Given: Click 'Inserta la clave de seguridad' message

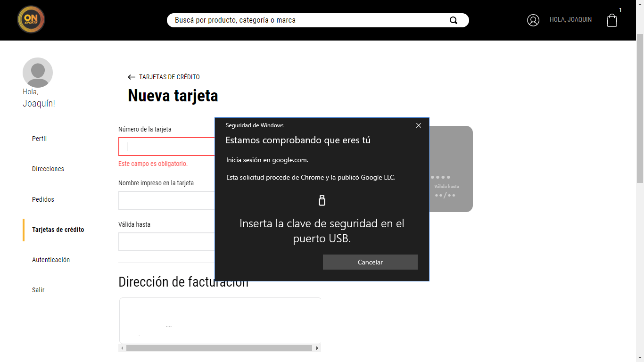Looking at the screenshot, I should point(322,230).
